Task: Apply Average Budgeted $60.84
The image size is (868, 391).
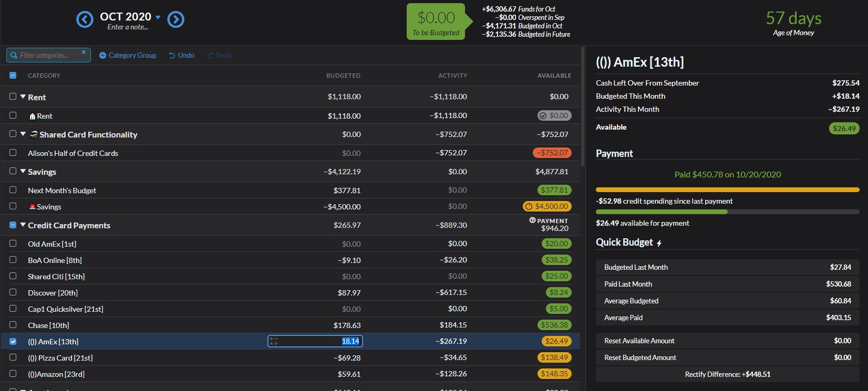Action: coord(728,301)
